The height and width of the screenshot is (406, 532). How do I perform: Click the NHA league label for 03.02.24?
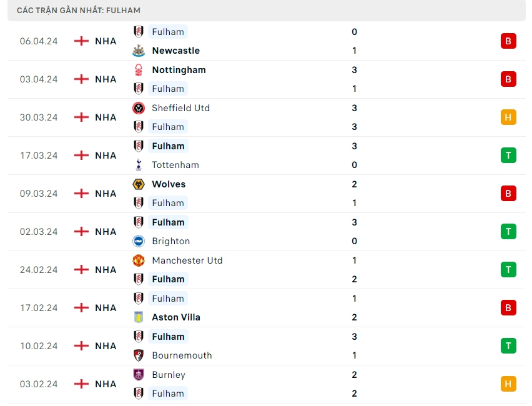(106, 384)
